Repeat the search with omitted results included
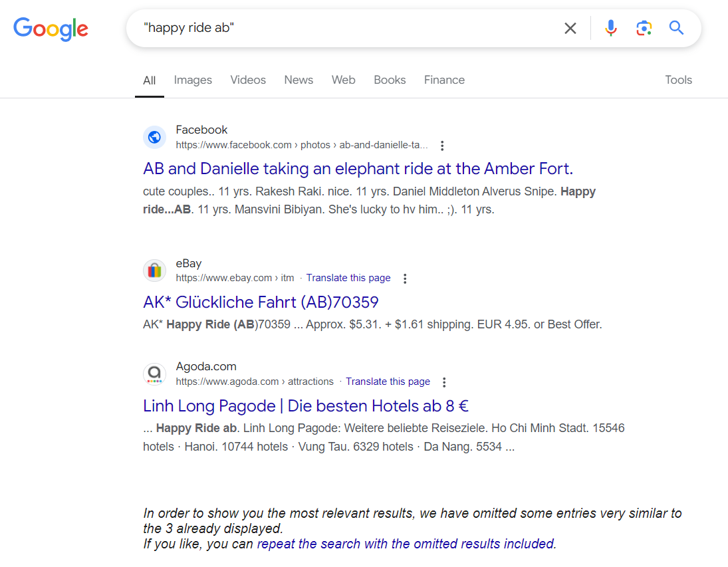This screenshot has width=728, height=567. pyautogui.click(x=406, y=544)
